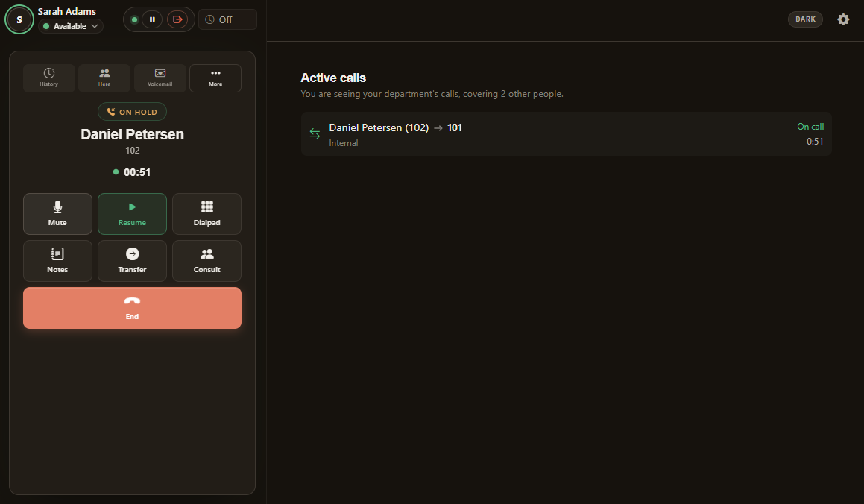The height and width of the screenshot is (504, 864).
Task: Select the Daniel Petersen (102) active call row
Action: [x=567, y=134]
